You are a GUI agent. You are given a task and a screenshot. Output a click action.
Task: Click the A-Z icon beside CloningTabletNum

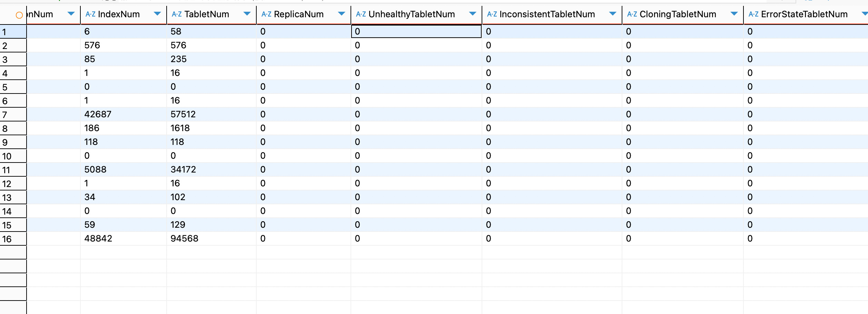632,14
